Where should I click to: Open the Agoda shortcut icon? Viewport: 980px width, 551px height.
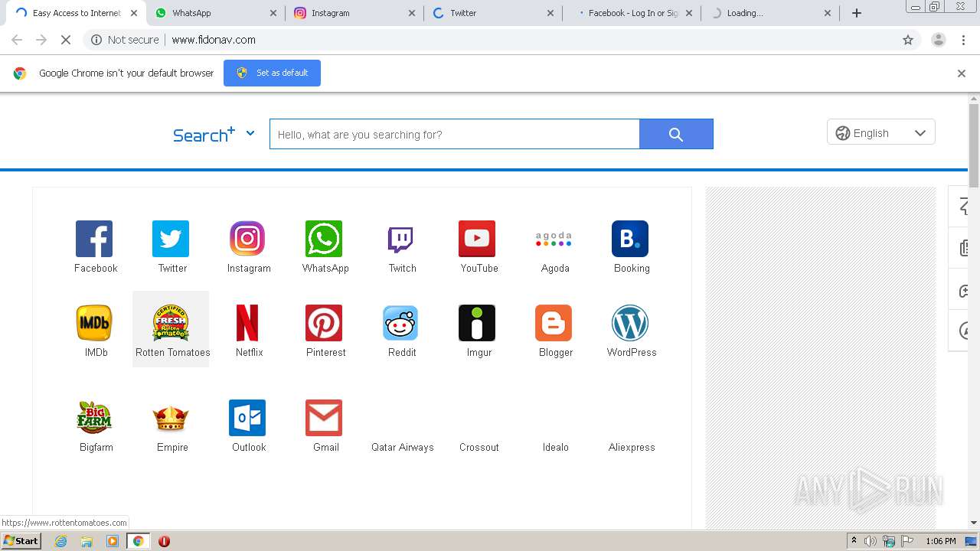click(554, 239)
